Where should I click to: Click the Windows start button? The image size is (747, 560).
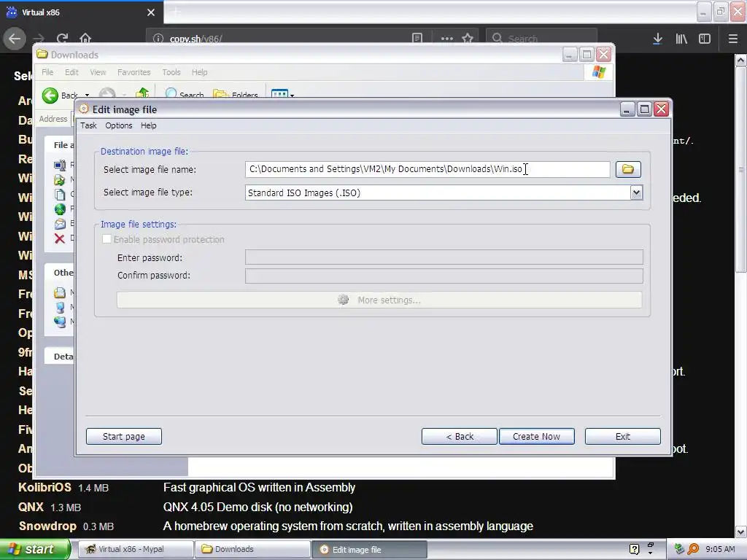pyautogui.click(x=35, y=549)
